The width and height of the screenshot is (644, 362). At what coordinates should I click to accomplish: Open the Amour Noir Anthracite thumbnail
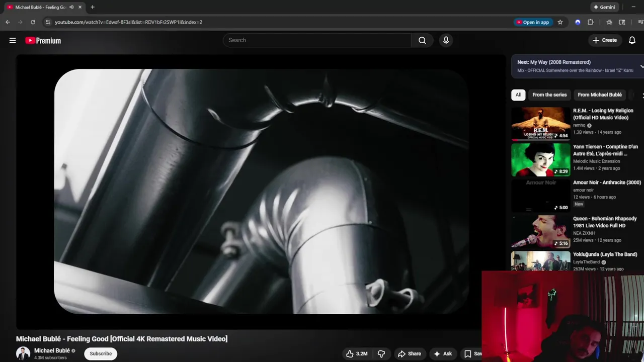[x=541, y=196]
